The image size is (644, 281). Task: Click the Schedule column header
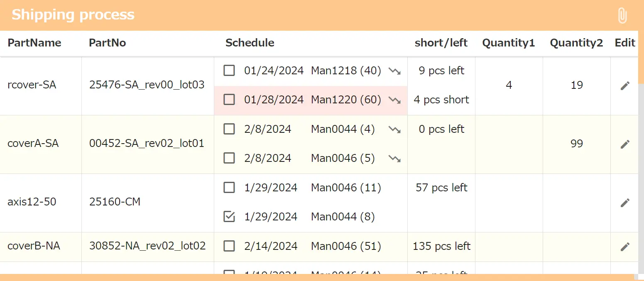(x=250, y=43)
